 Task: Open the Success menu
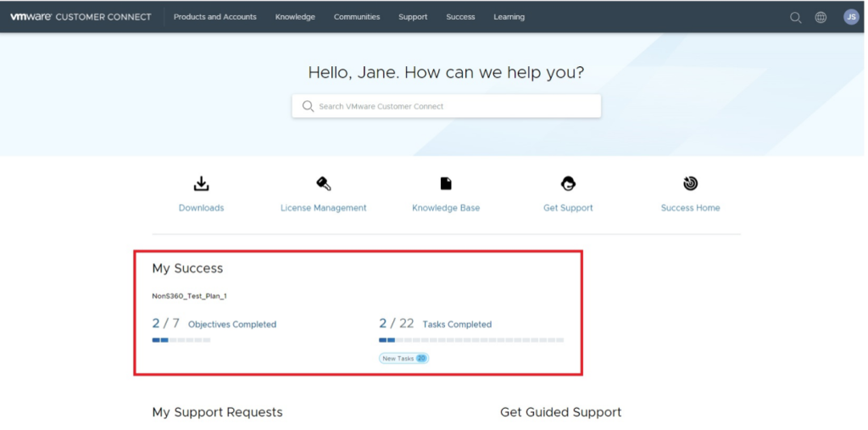[460, 17]
